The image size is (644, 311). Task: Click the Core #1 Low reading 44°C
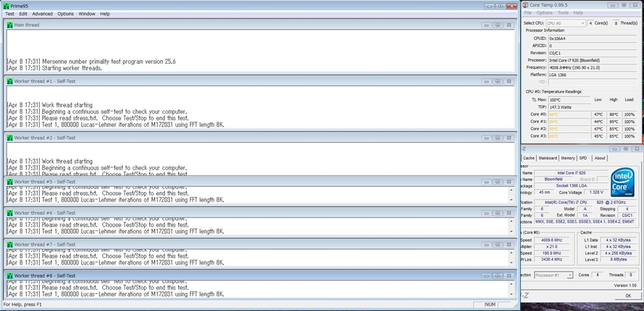[x=598, y=122]
